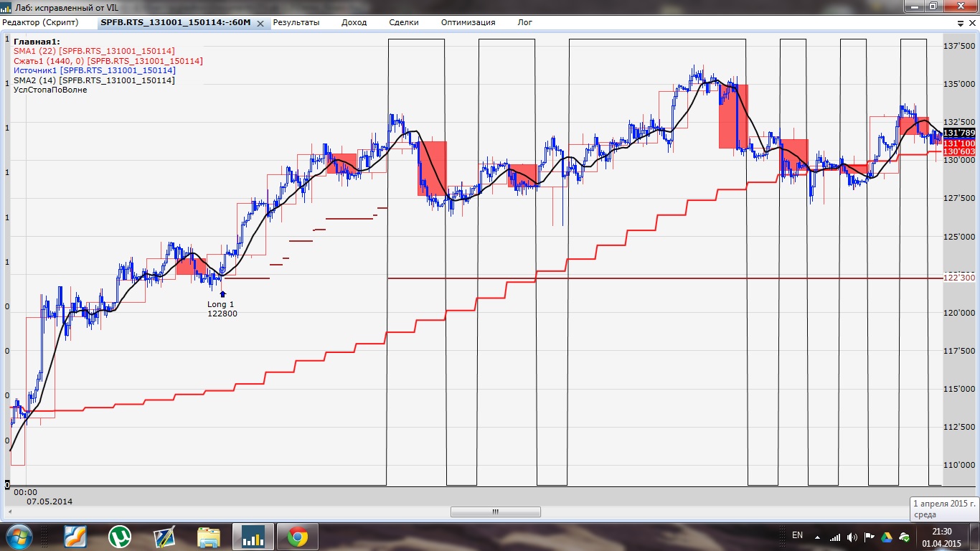Select SMA1 (22) legend entry
Screen dimensions: 980x551
tap(94, 51)
